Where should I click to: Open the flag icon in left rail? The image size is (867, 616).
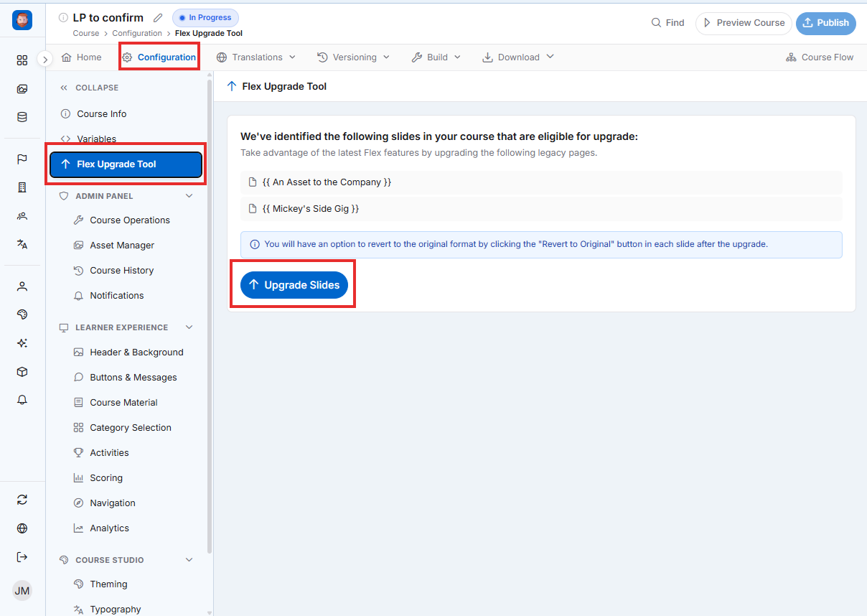(22, 159)
